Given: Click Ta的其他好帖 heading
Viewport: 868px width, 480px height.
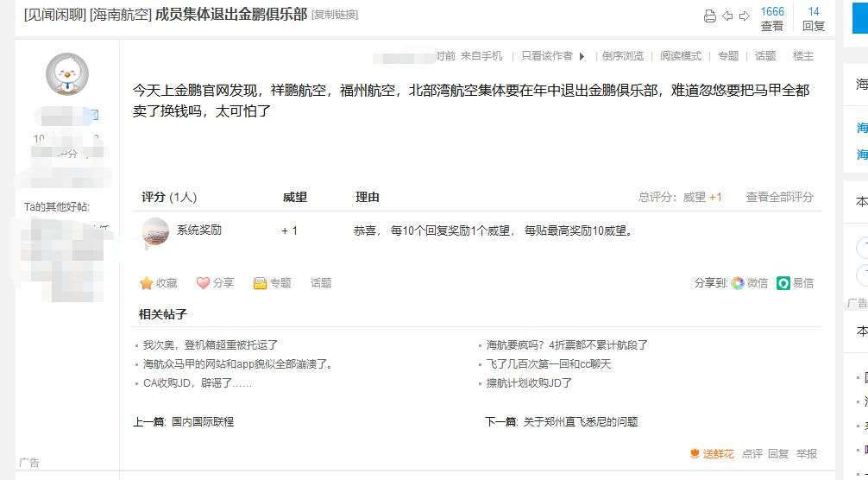Looking at the screenshot, I should (56, 207).
